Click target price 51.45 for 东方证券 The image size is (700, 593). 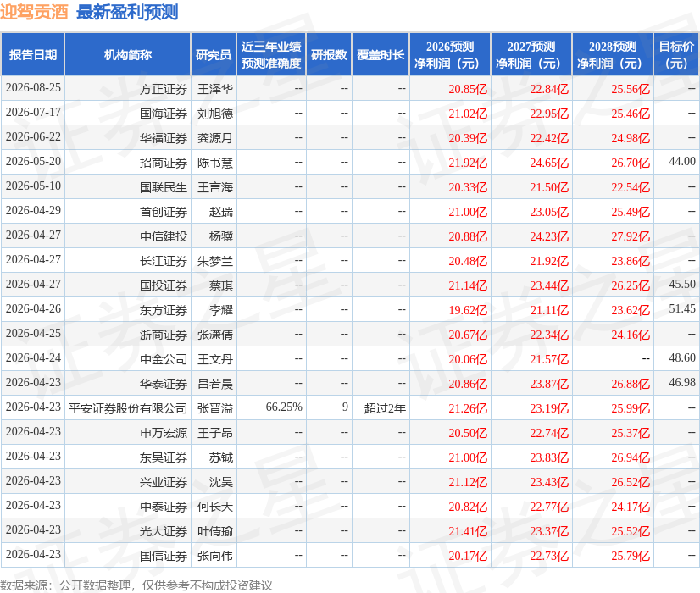[x=682, y=308]
